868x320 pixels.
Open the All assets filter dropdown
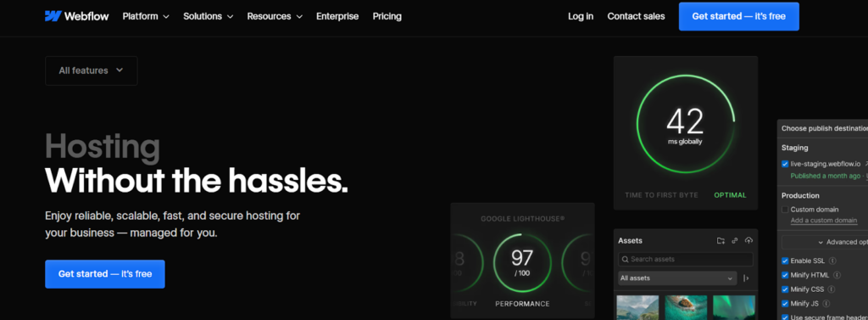(677, 278)
